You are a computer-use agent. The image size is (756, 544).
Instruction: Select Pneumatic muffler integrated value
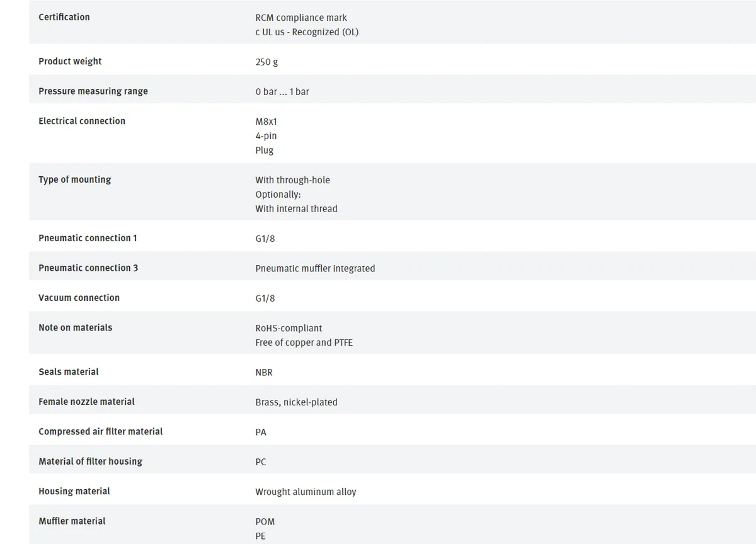[315, 268]
